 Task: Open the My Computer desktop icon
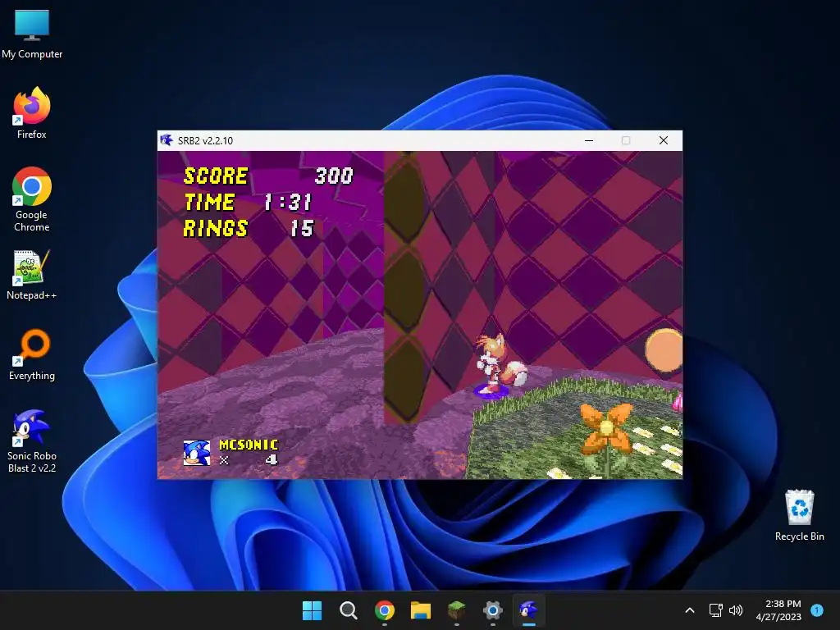(32, 34)
